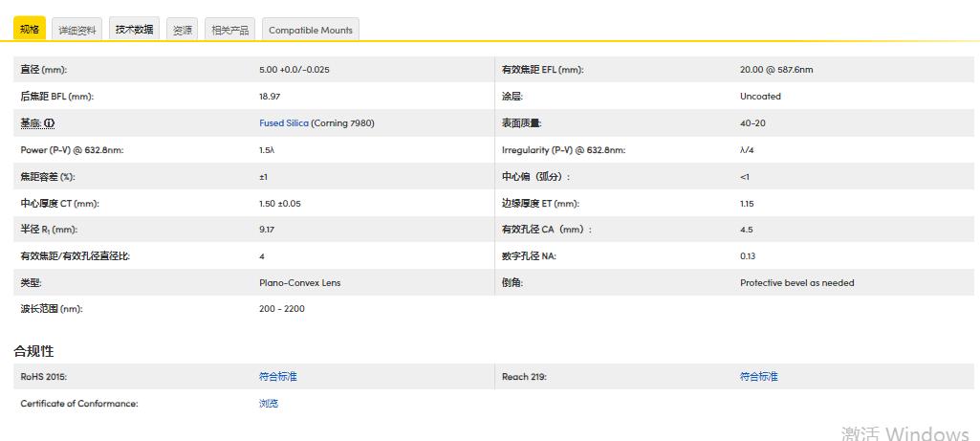Click the Reach 219 符合标准 link

758,377
